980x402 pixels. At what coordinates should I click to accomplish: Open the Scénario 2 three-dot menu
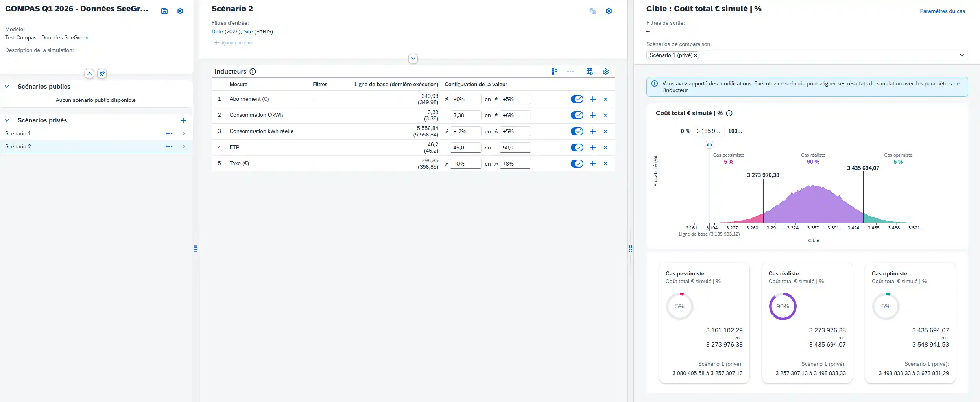pyautogui.click(x=169, y=146)
